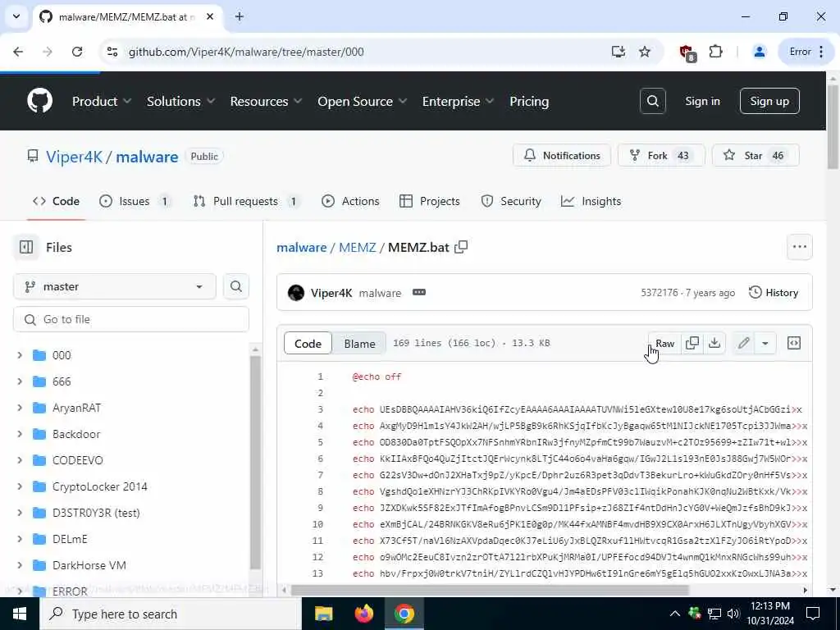Install app icon in address bar
Viewport: 840px width, 630px height.
619,52
